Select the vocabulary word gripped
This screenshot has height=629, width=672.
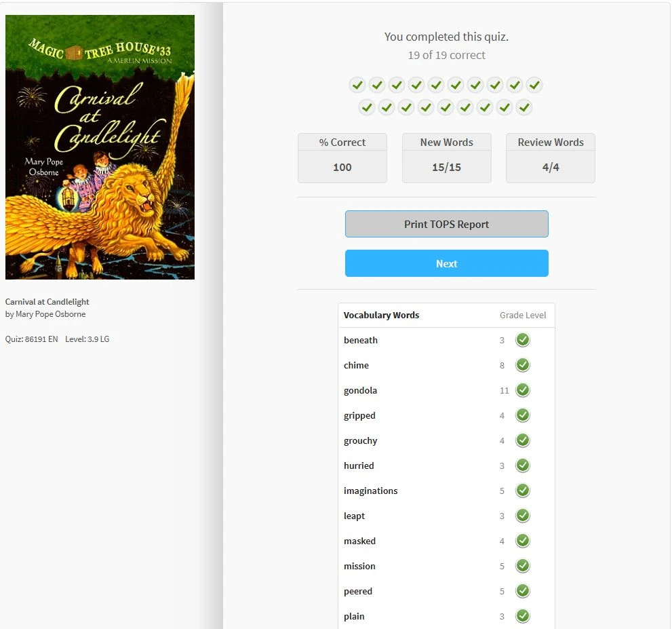coord(359,416)
